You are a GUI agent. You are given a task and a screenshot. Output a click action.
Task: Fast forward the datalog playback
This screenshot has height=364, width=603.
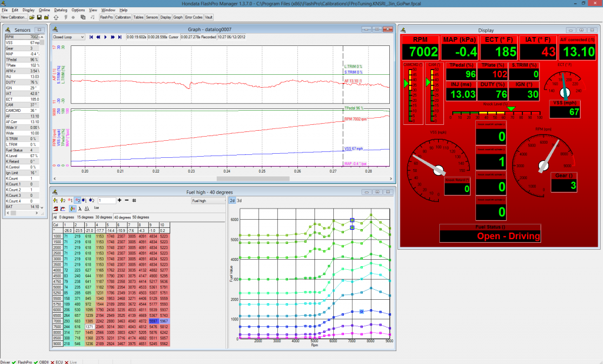pos(112,37)
